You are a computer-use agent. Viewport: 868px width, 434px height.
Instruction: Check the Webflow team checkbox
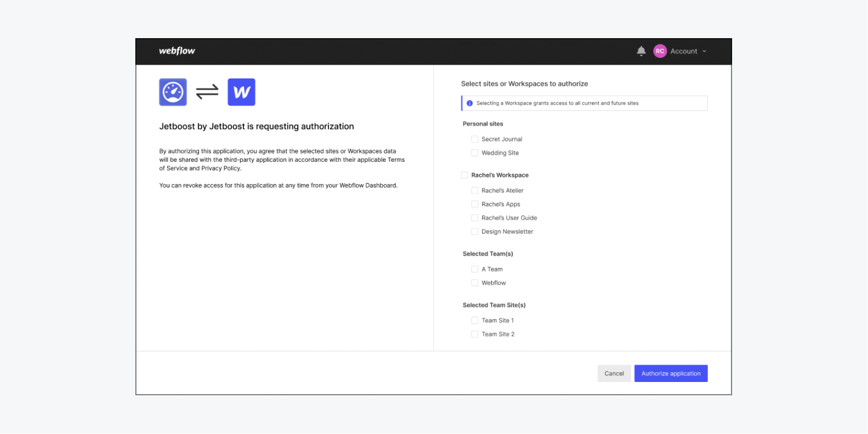[475, 283]
